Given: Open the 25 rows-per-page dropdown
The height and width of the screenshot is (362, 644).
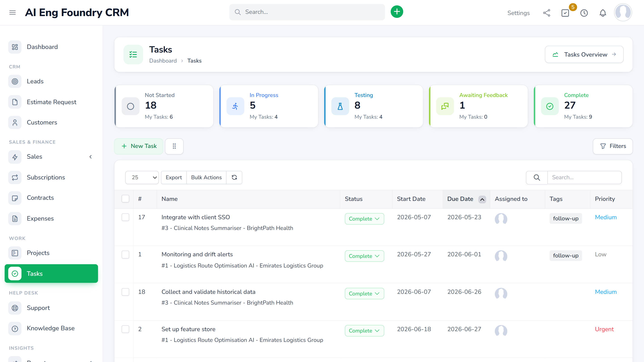Looking at the screenshot, I should pos(142,177).
